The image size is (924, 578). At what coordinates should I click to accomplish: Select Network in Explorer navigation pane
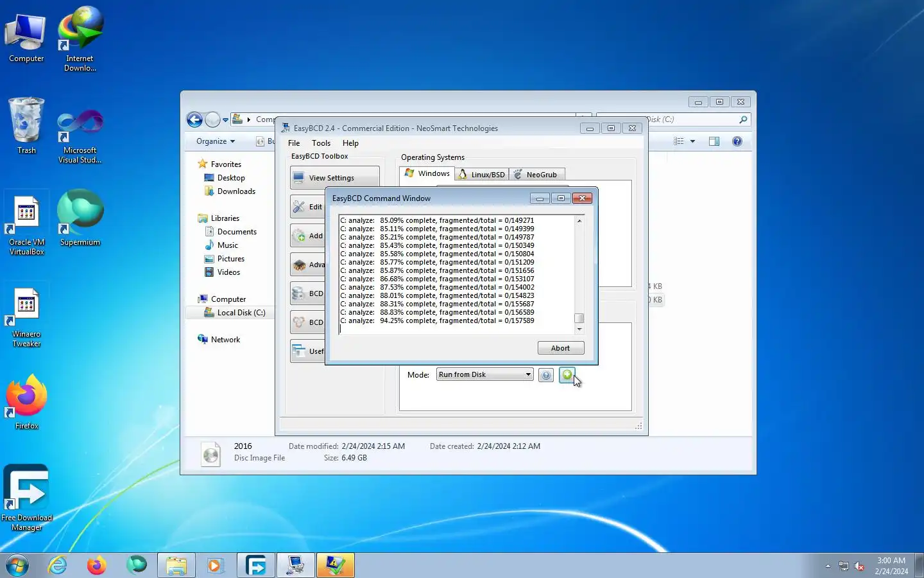pos(219,340)
